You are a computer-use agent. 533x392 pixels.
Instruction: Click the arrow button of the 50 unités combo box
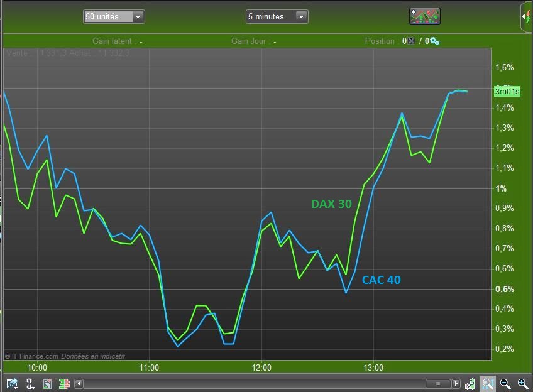pos(138,16)
